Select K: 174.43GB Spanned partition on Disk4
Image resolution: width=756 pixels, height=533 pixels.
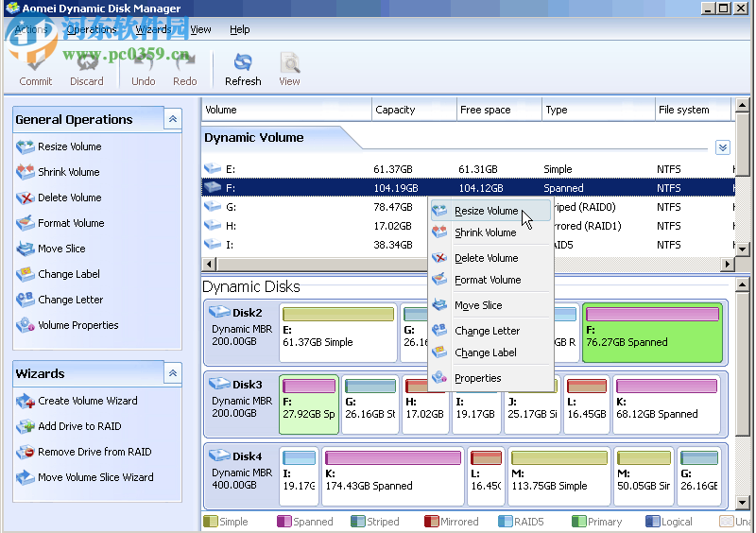click(x=393, y=476)
